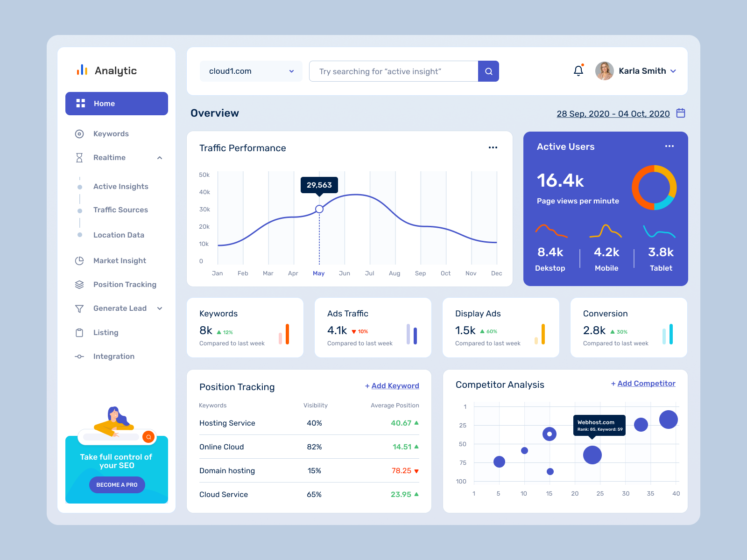Screen dimensions: 747x560
Task: Open notifications via the bell icon
Action: click(578, 70)
